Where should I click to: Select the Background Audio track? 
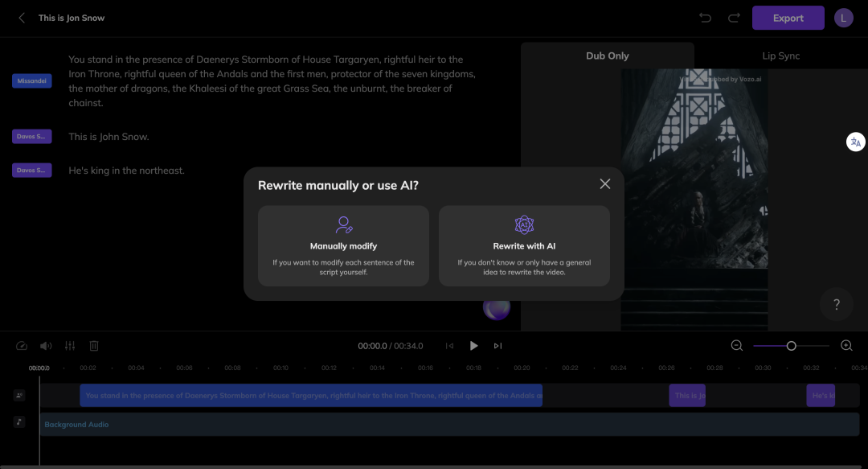click(x=449, y=424)
